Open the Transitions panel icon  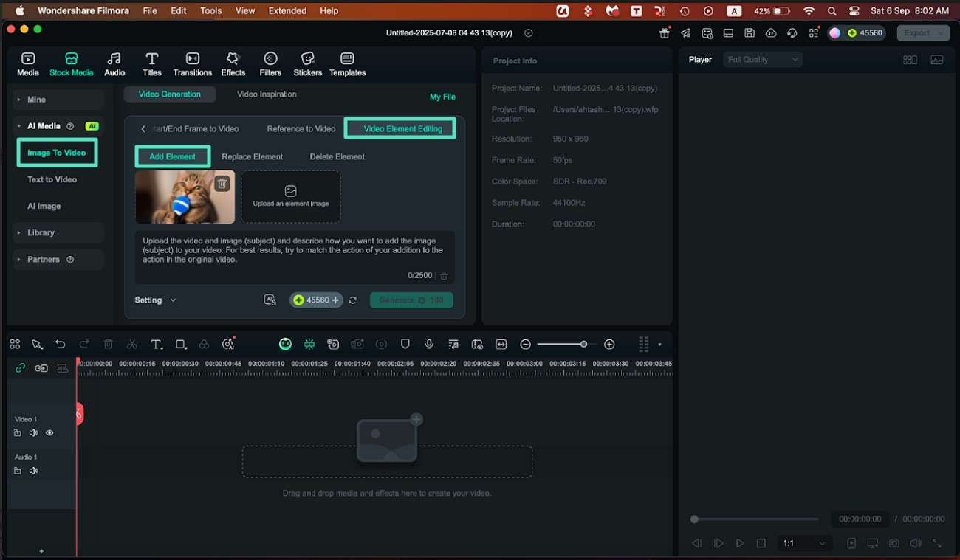click(x=192, y=59)
